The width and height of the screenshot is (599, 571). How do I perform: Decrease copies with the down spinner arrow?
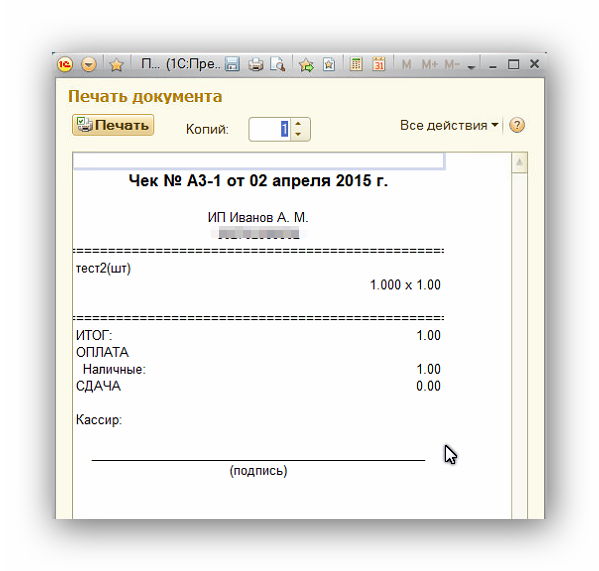(x=298, y=134)
